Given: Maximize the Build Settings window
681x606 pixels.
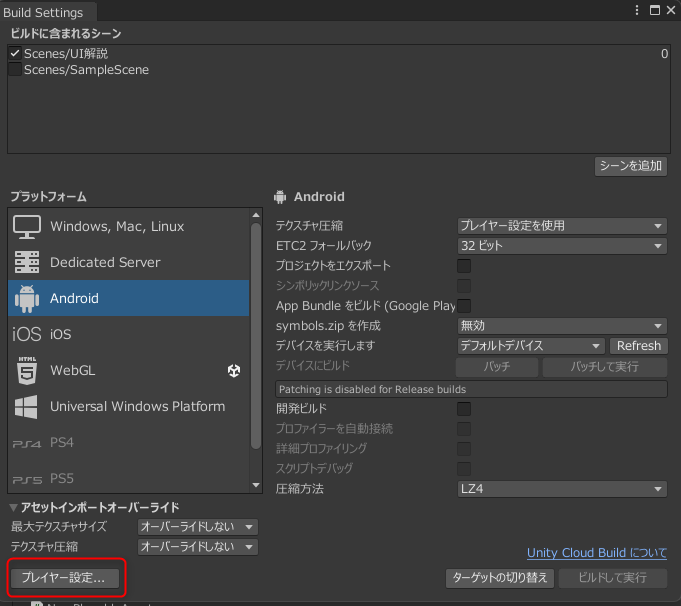Looking at the screenshot, I should tap(655, 10).
